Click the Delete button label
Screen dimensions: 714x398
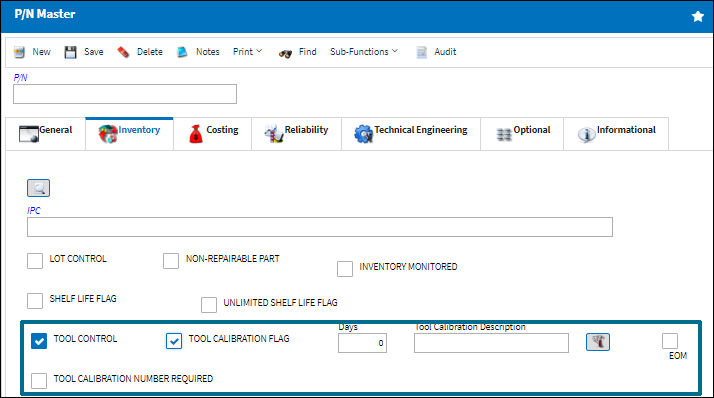150,52
